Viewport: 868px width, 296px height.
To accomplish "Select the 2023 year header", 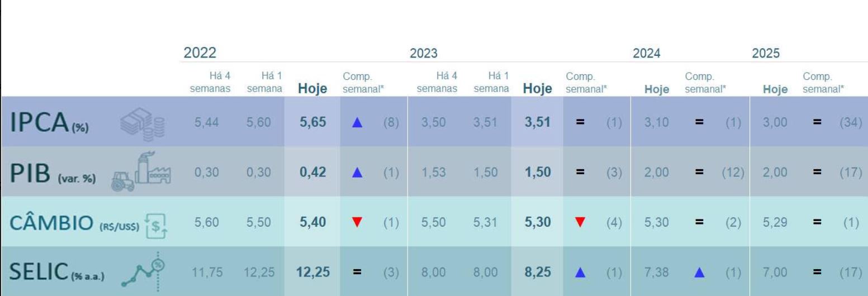I will pyautogui.click(x=424, y=54).
